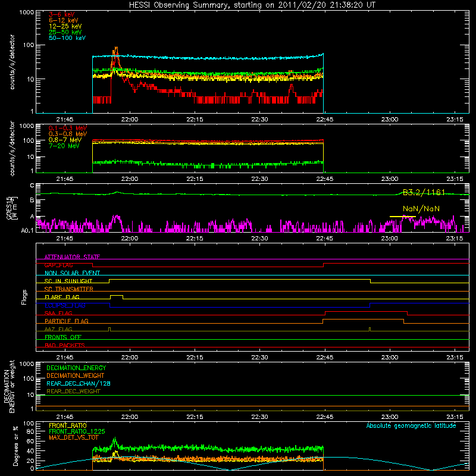Click the DECIMATION_ENERGY legend label
Viewport: 476px width, 476px height.
point(76,368)
